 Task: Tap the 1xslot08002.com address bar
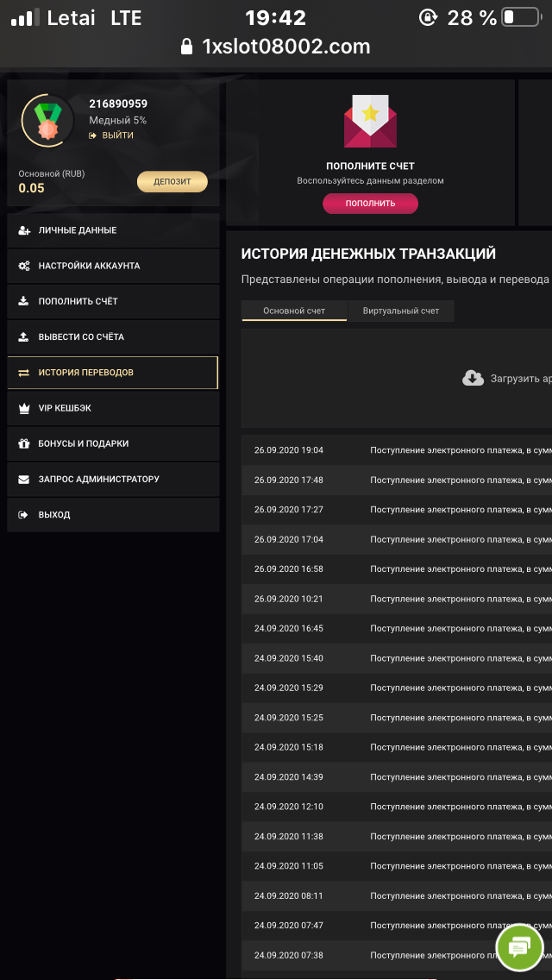285,47
